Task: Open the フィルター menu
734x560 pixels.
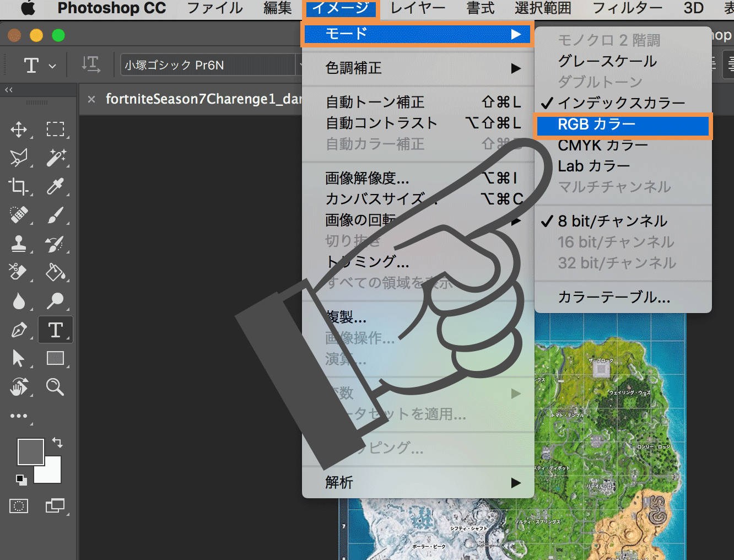Action: [628, 8]
